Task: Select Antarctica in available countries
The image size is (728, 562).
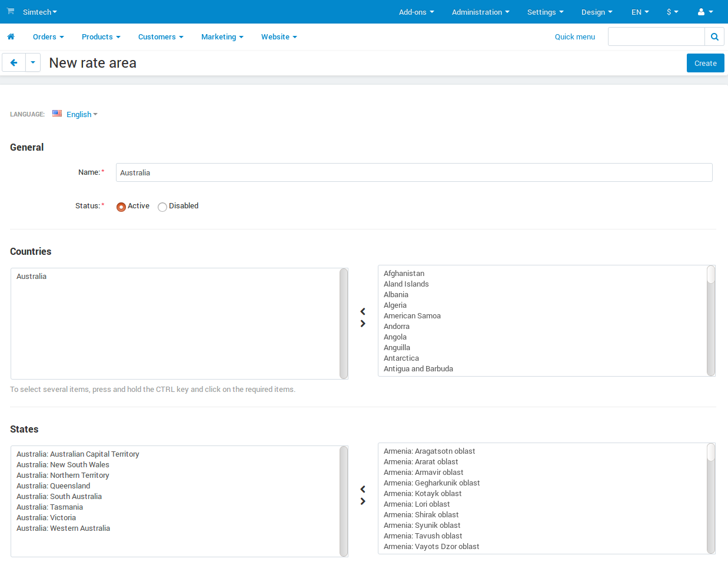Action: (x=401, y=358)
